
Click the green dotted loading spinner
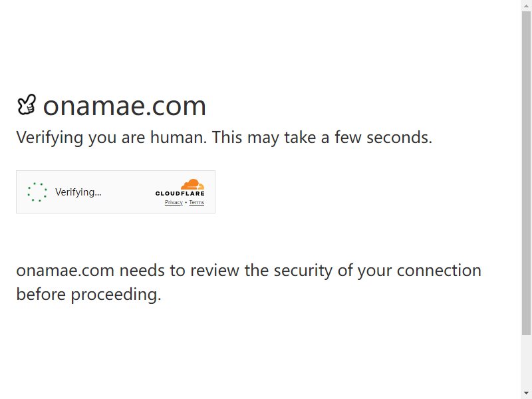pyautogui.click(x=37, y=192)
